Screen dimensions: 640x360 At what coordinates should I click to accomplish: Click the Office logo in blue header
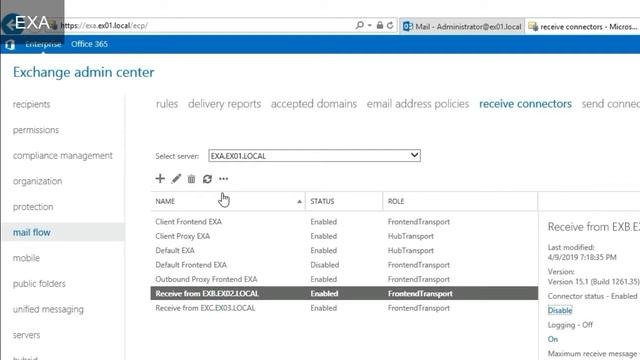pyautogui.click(x=10, y=44)
